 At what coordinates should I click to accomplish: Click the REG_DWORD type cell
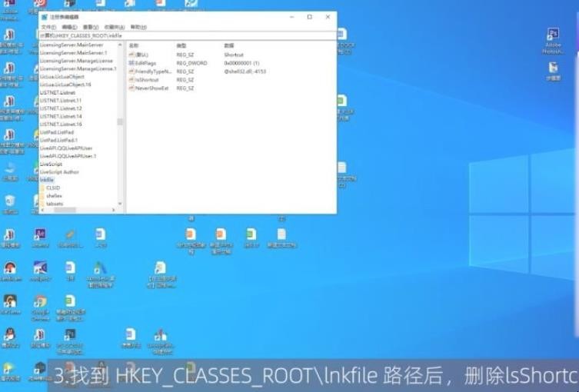(191, 63)
